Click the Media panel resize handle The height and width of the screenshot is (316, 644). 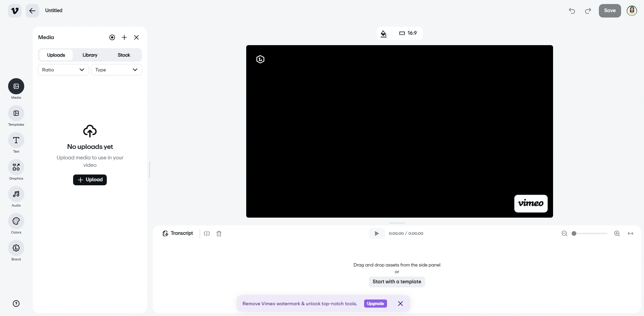150,170
